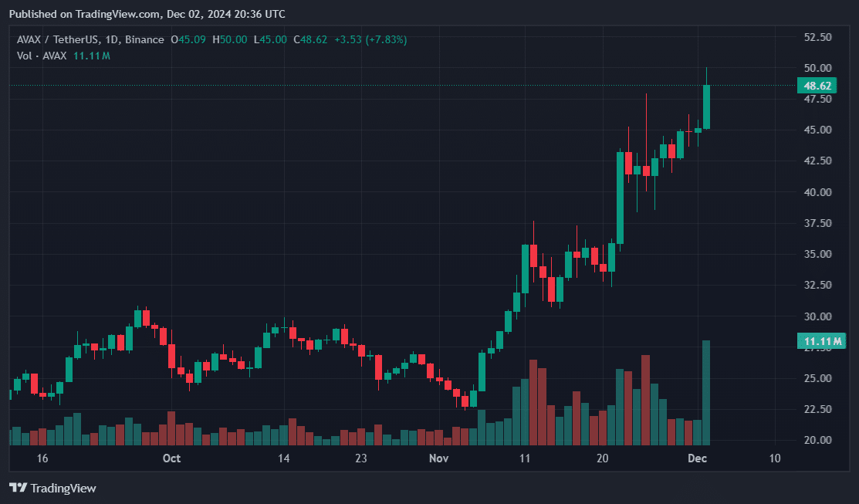Click the volume tag 11.11 M on price axis

point(822,341)
